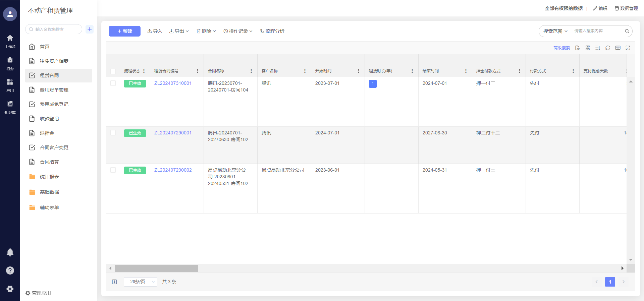644x301 pixels.
Task: Click the refresh icon above the table
Action: pos(607,48)
